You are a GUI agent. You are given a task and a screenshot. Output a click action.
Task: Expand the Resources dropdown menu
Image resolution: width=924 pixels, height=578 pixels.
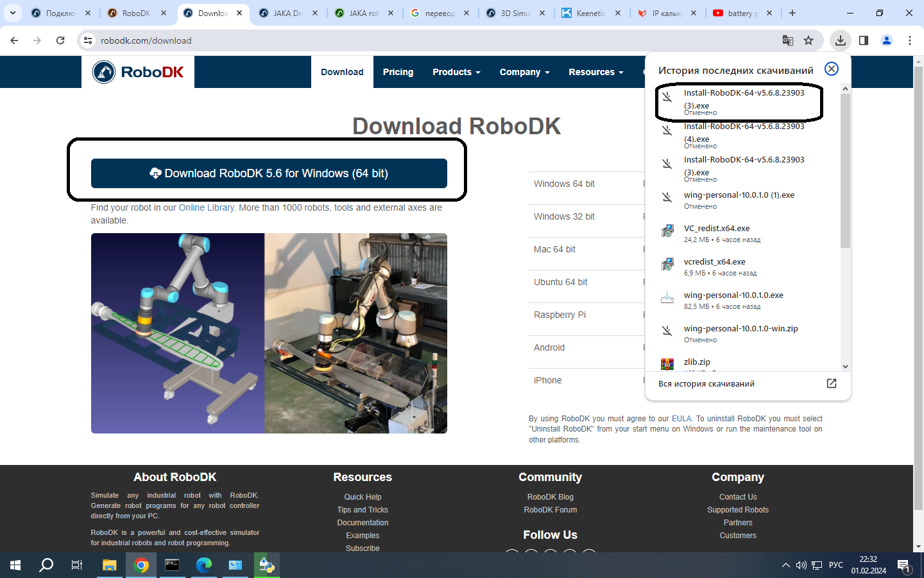pos(595,72)
